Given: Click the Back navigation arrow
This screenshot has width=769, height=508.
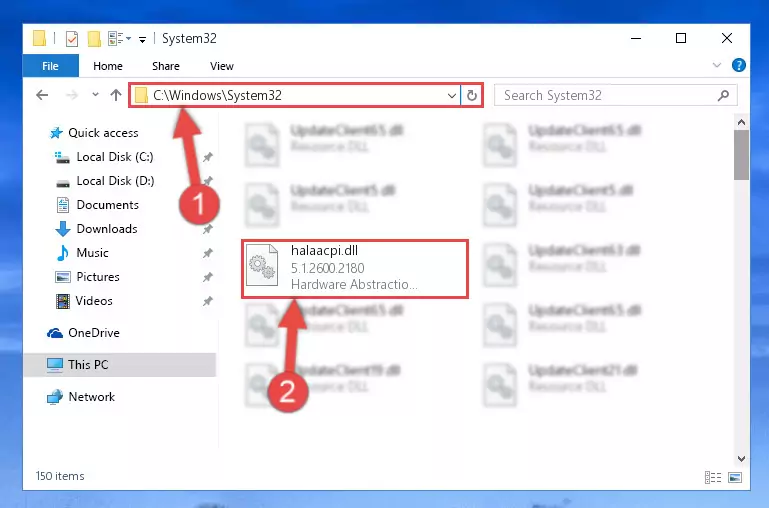Looking at the screenshot, I should [x=42, y=95].
